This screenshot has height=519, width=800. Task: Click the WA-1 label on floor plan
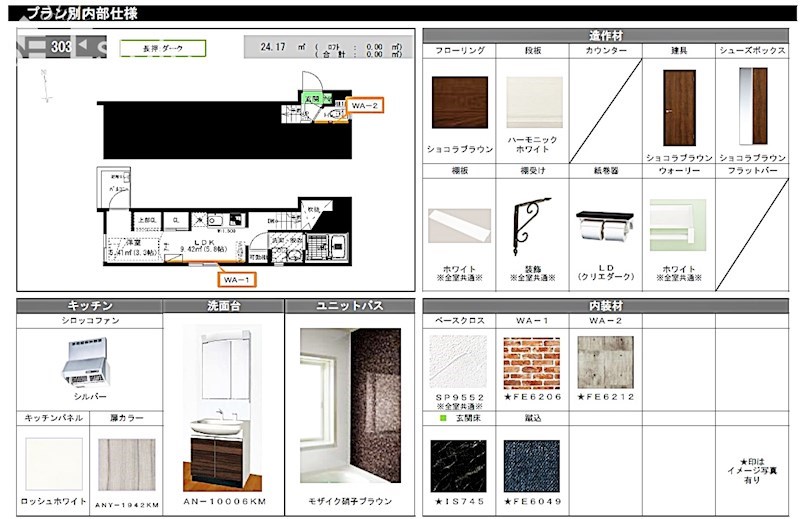coord(237,278)
